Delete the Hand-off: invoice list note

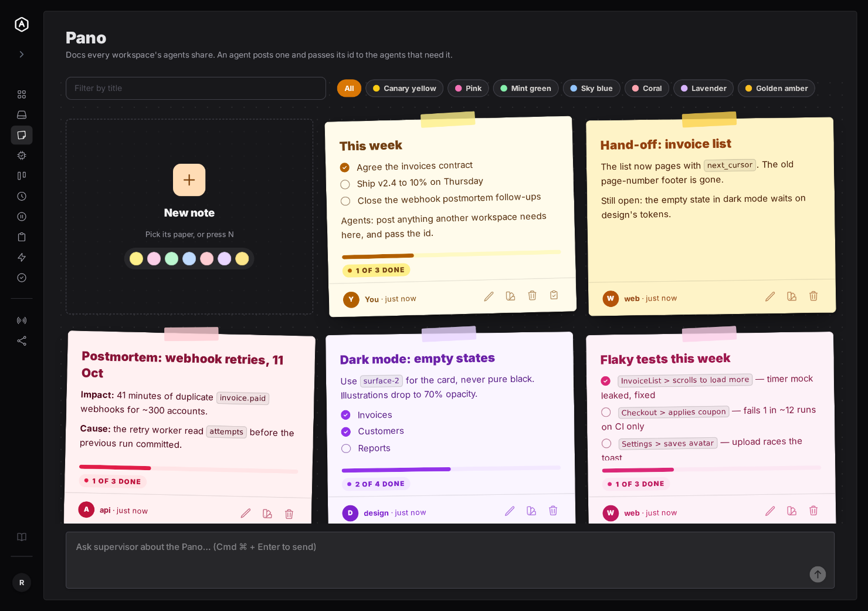pyautogui.click(x=813, y=296)
